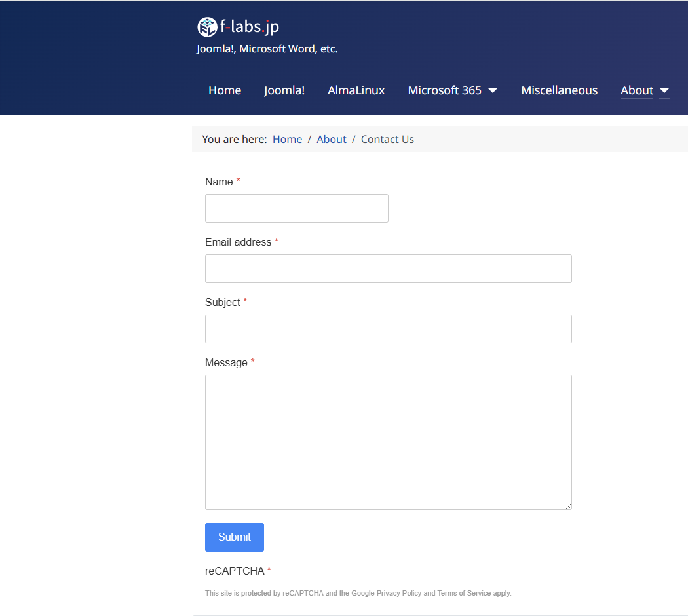Click the Name input field
688x616 pixels.
(x=296, y=208)
